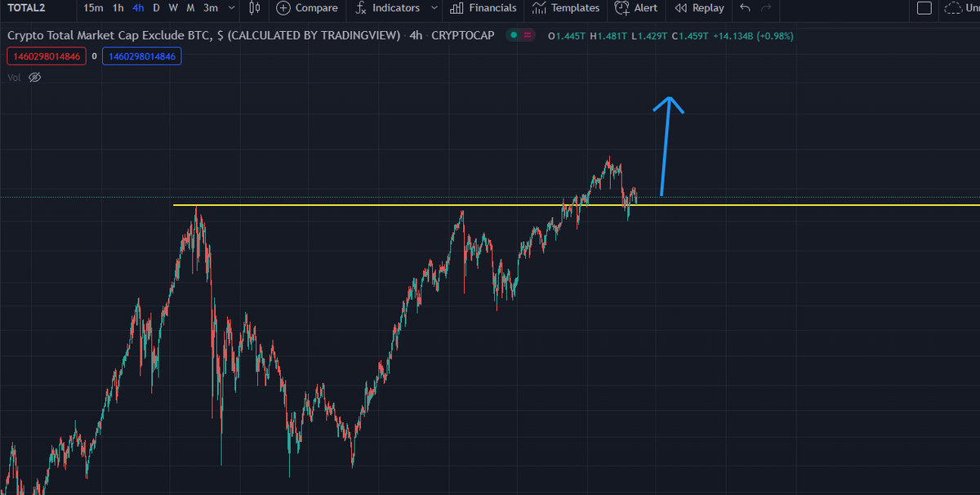The image size is (980, 495).
Task: Expand the timeframe interval dropdown
Action: pyautogui.click(x=232, y=8)
